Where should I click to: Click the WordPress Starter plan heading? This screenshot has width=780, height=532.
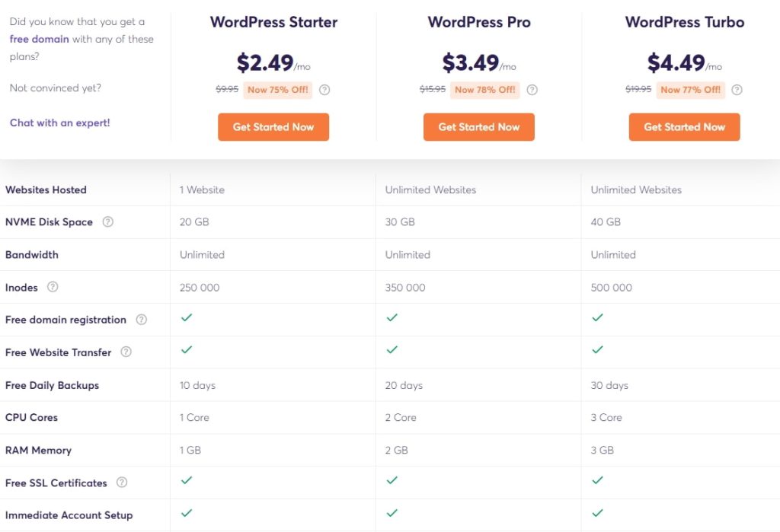click(273, 22)
